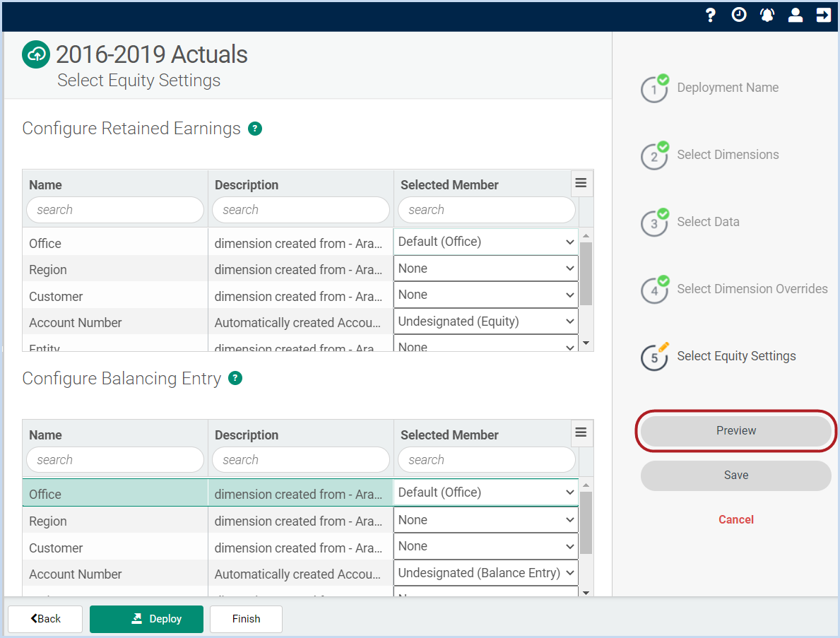Open the alarm bell notifications icon
840x638 pixels.
click(x=767, y=15)
